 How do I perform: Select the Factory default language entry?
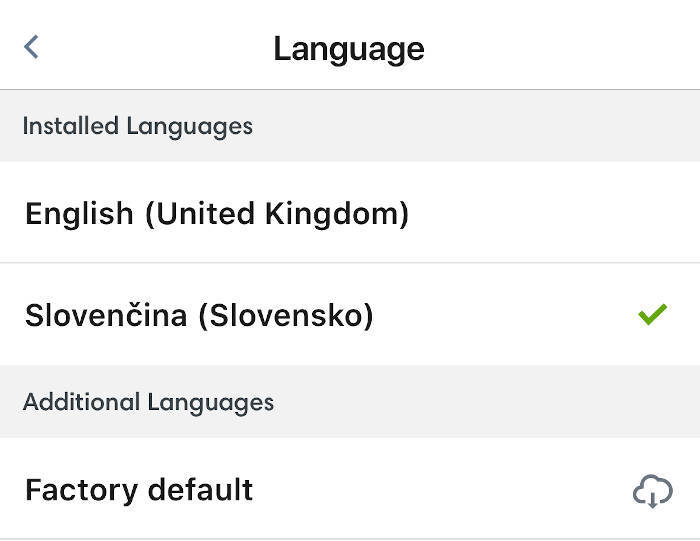pos(350,488)
